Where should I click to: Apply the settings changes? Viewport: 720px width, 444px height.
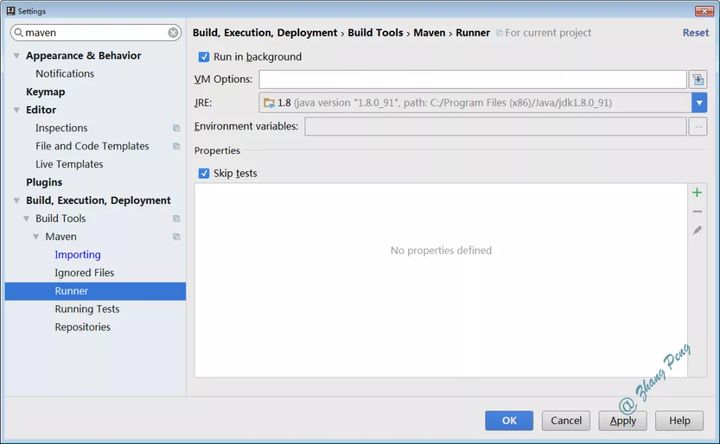623,421
